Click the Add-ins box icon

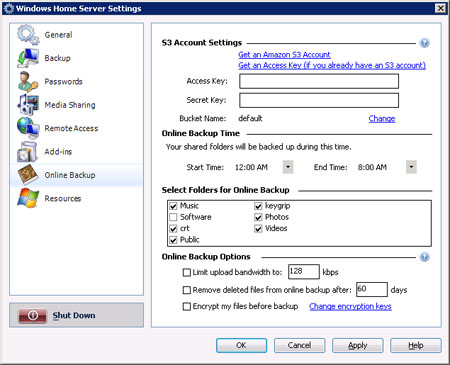[28, 152]
